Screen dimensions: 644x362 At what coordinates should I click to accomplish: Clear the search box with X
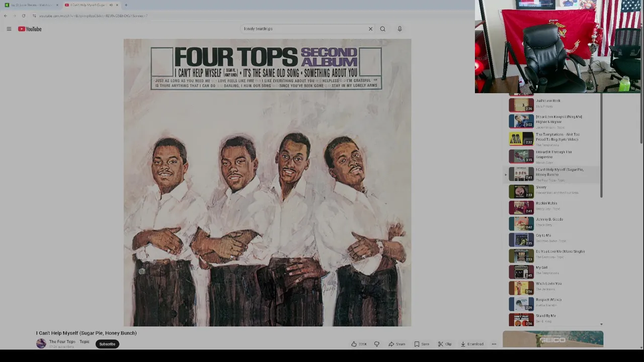click(x=370, y=29)
